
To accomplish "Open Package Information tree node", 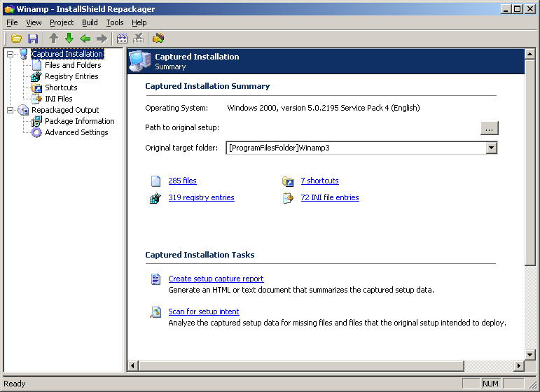I will click(79, 121).
